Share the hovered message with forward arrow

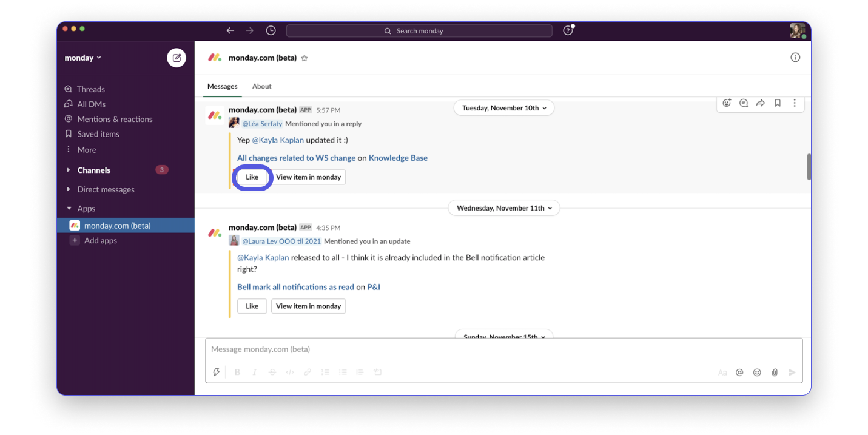pos(761,103)
